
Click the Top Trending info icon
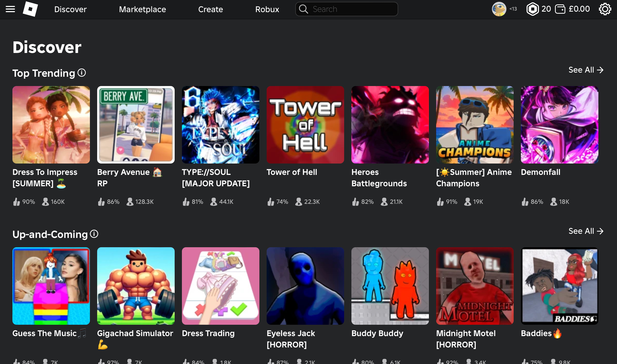click(82, 73)
